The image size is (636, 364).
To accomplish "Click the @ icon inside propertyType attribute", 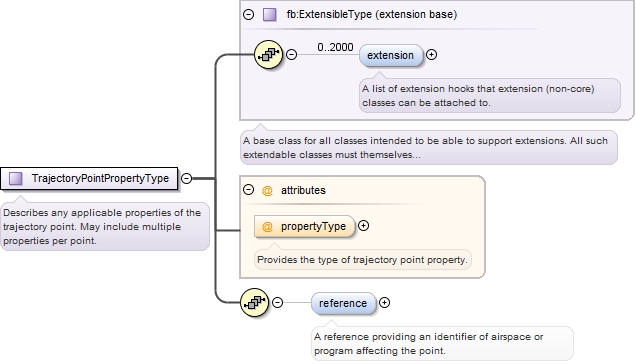I will pos(267,226).
